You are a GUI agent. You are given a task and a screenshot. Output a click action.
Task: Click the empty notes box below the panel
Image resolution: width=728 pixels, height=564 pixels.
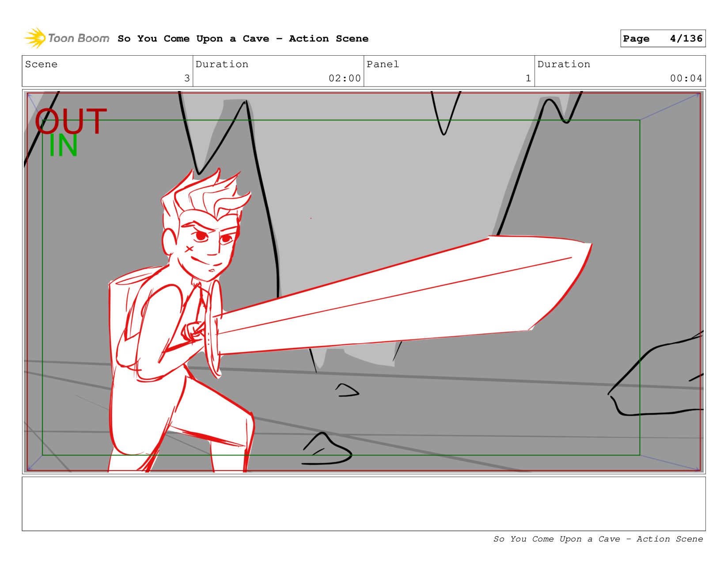[x=364, y=503]
